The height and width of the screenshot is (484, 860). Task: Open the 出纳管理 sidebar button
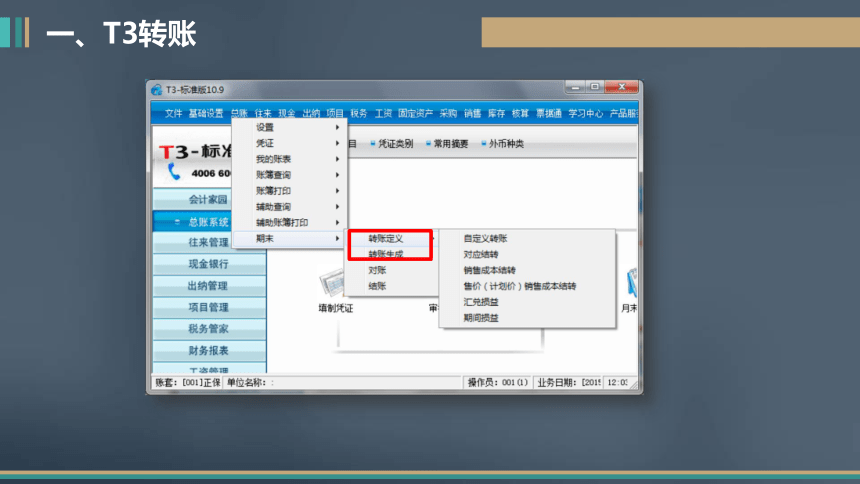coord(209,285)
